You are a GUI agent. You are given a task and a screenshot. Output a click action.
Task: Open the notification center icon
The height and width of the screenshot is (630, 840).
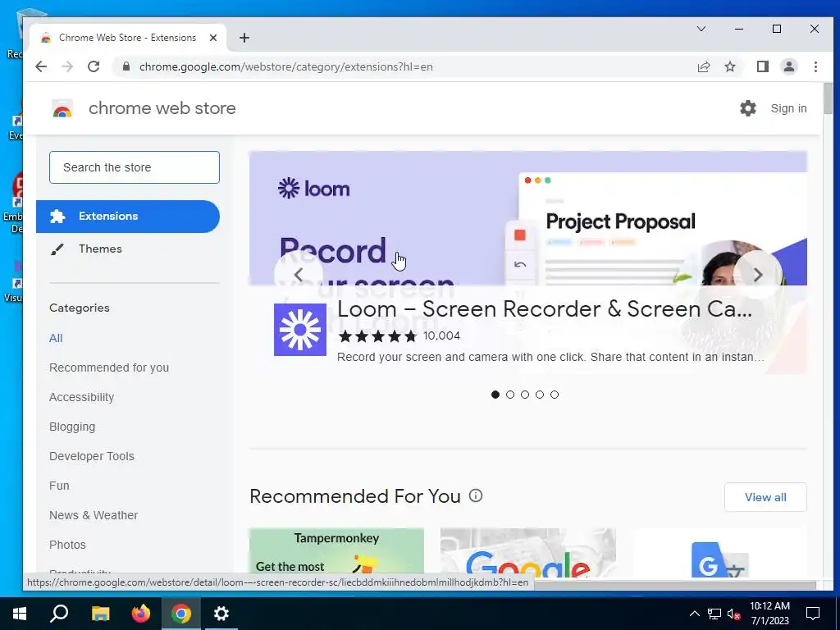coord(813,614)
